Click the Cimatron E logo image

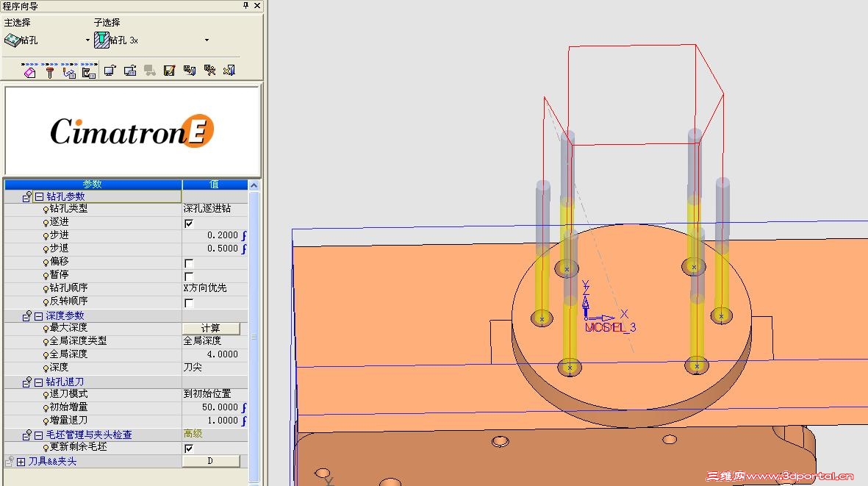[x=132, y=131]
